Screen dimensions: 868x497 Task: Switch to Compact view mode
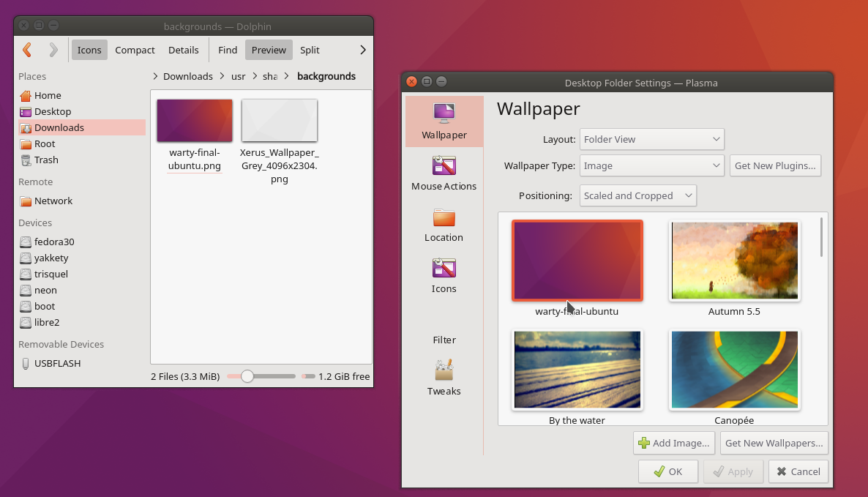[135, 50]
